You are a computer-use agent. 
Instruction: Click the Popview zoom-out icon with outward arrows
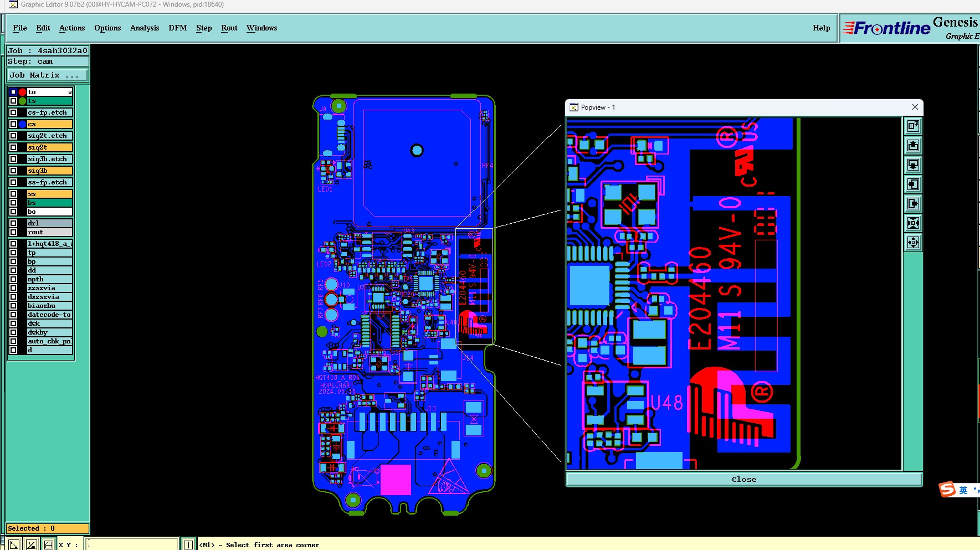(x=913, y=243)
